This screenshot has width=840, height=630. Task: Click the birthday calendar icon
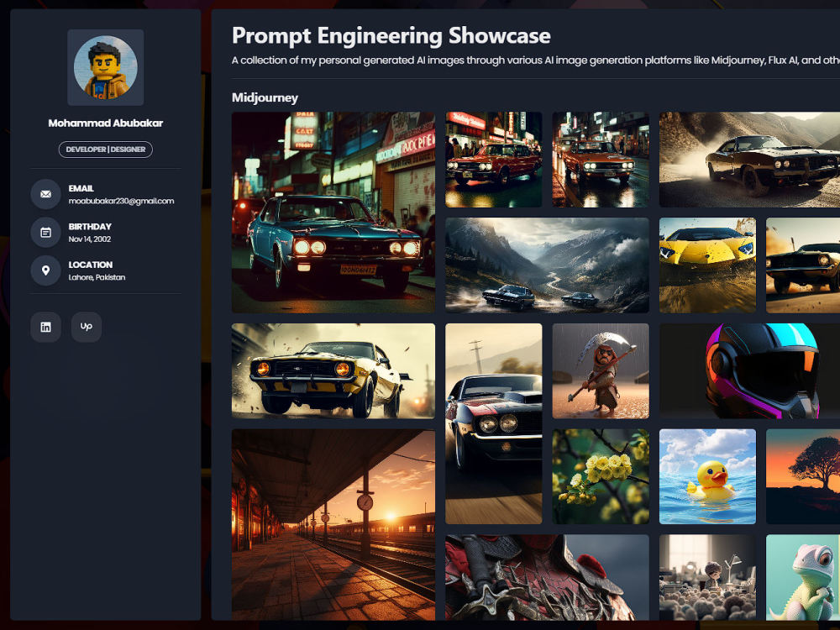45,233
